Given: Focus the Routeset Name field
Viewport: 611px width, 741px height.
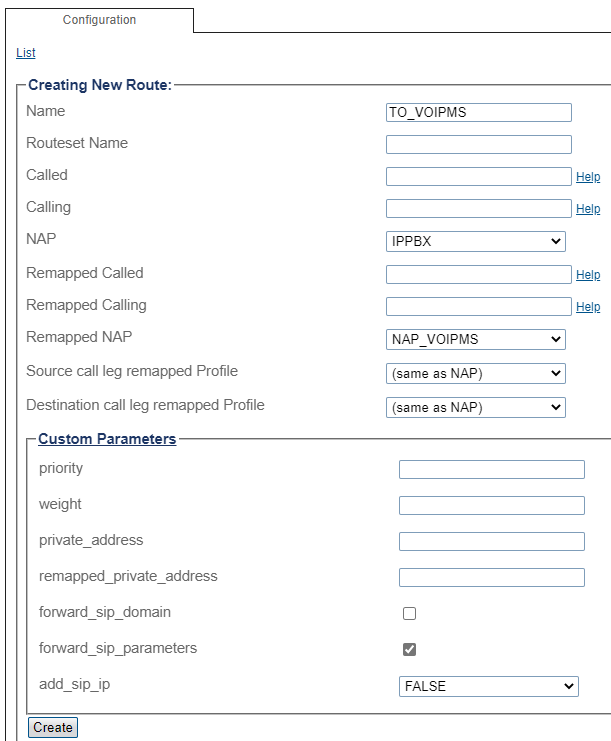Looking at the screenshot, I should [478, 144].
